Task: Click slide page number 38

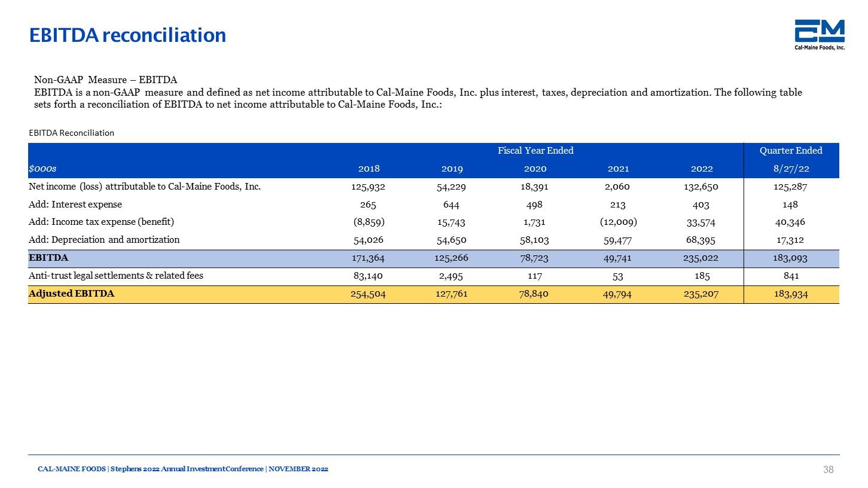Action: coord(829,470)
